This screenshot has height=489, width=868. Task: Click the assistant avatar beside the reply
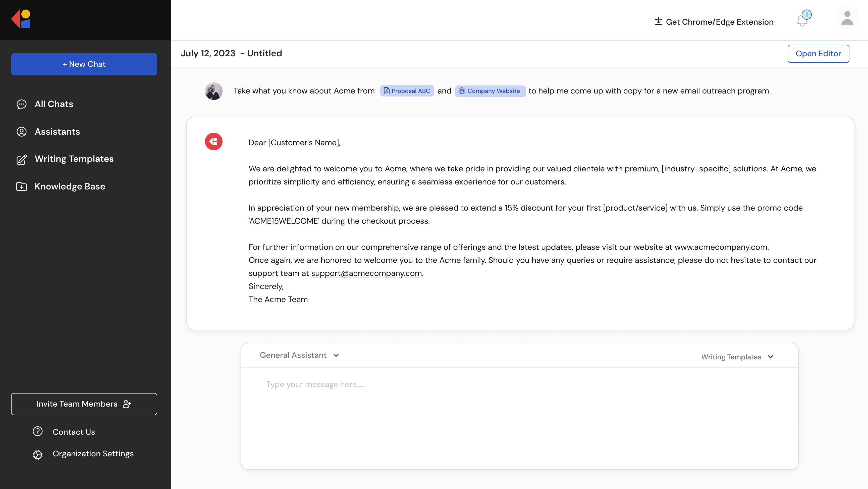coord(213,141)
